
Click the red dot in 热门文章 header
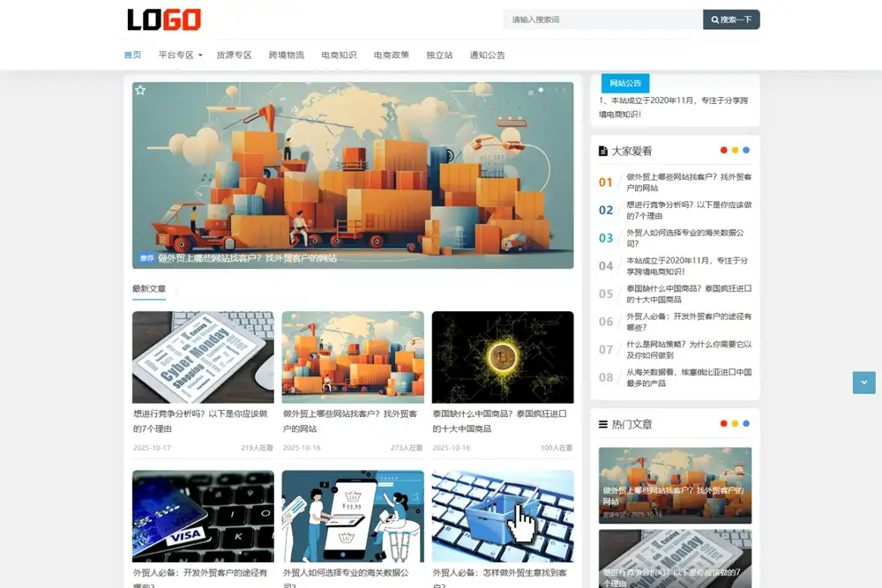724,424
